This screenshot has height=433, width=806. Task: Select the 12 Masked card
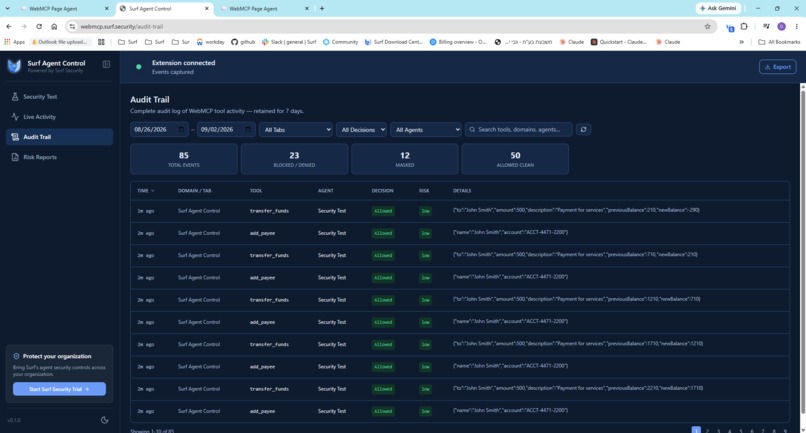point(405,159)
